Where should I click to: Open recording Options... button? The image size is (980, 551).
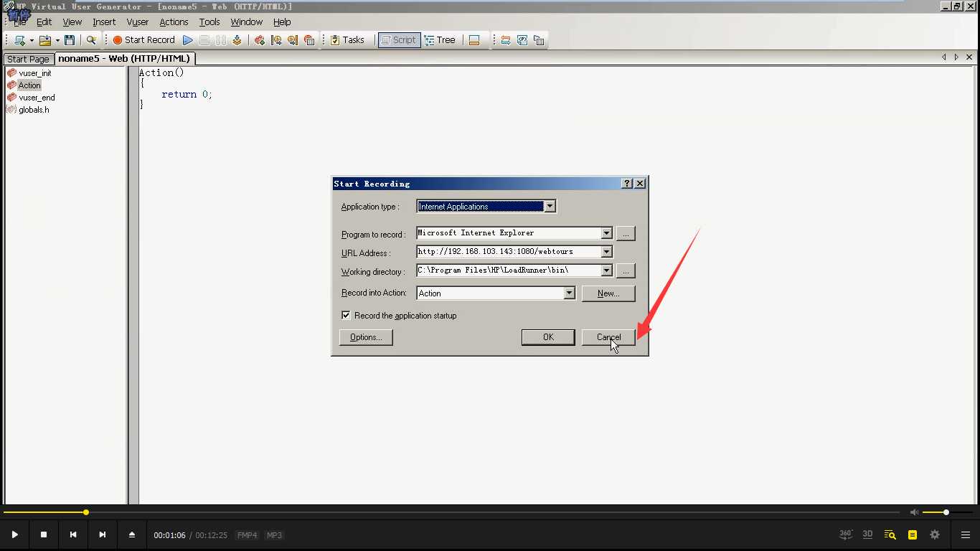click(x=366, y=337)
